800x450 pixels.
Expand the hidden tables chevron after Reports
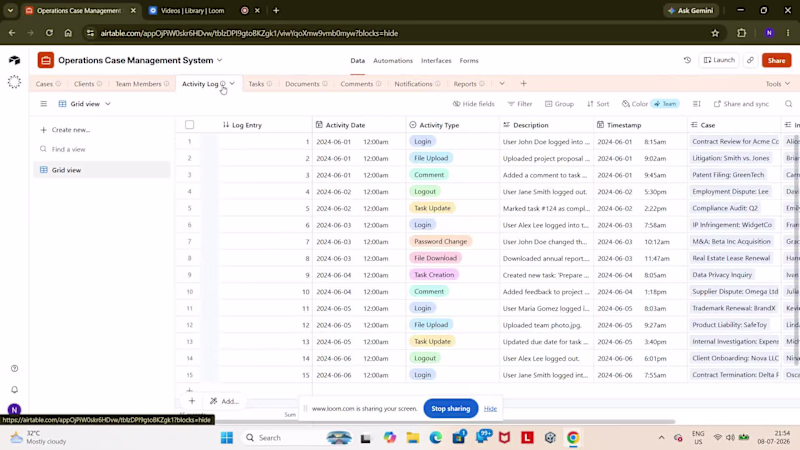(x=502, y=84)
